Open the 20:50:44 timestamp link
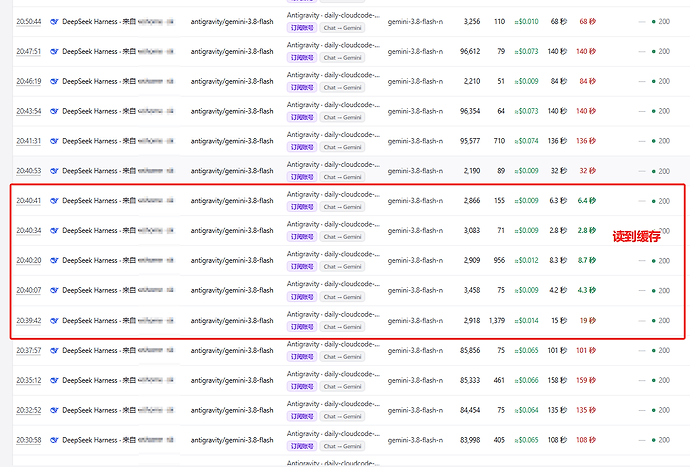The height and width of the screenshot is (467, 690). pyautogui.click(x=29, y=22)
